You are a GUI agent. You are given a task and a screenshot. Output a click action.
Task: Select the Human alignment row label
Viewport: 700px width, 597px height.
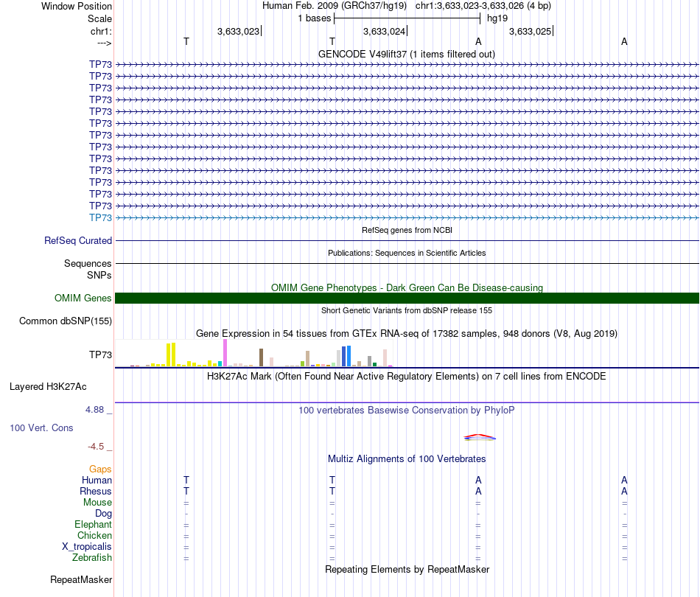[97, 481]
